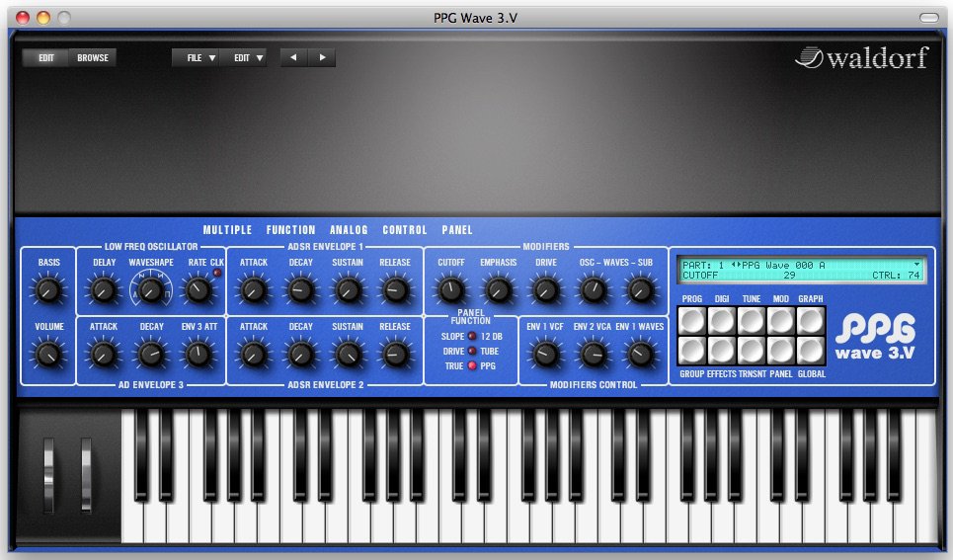Switch to the EDIT view tab
The height and width of the screenshot is (560, 953).
(46, 58)
